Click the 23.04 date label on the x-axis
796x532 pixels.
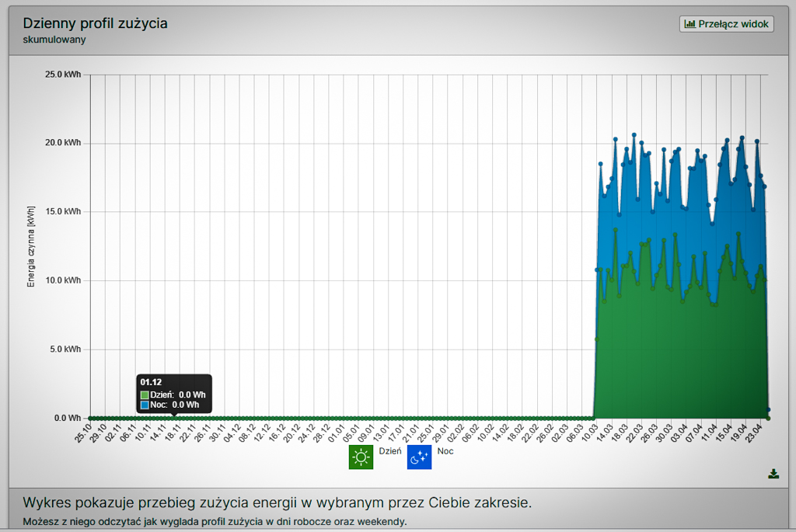coord(752,433)
